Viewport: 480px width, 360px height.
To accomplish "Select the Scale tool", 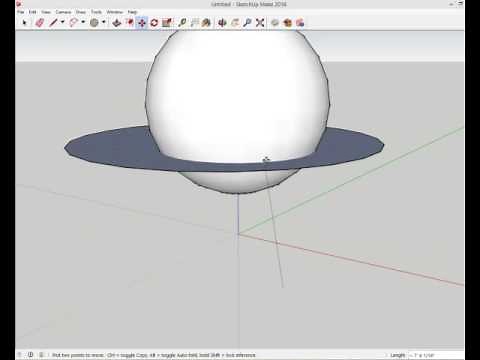I will [x=167, y=23].
